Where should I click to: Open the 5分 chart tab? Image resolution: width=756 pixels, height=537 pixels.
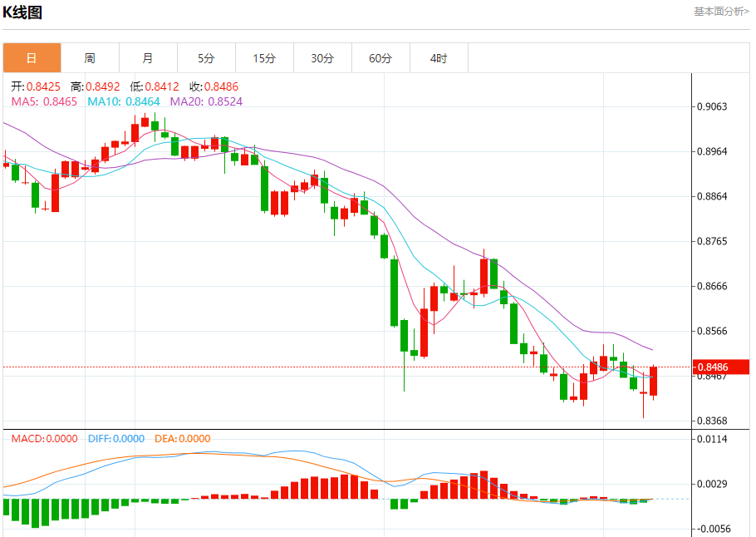pyautogui.click(x=206, y=58)
